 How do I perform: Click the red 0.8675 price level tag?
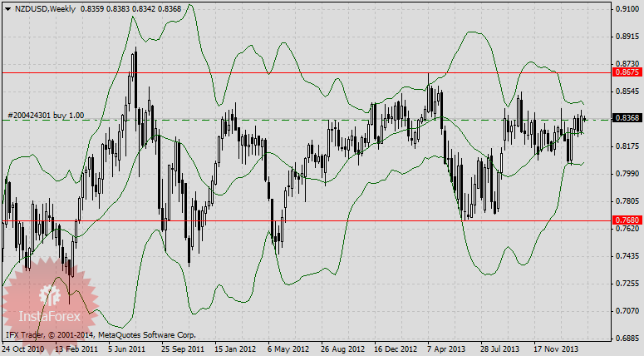tap(625, 73)
